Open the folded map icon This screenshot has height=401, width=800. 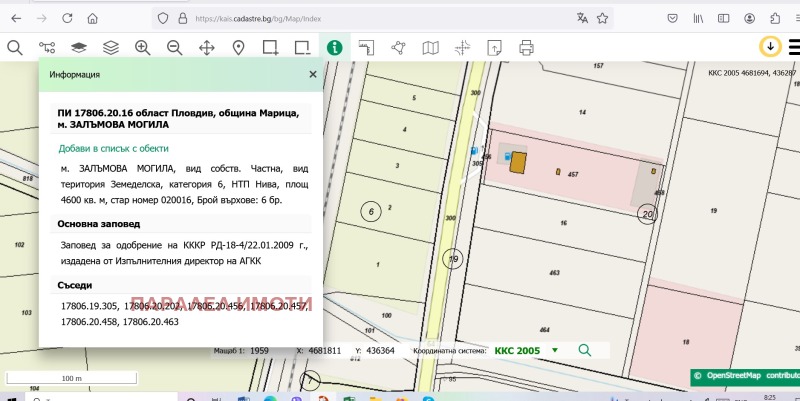click(431, 48)
